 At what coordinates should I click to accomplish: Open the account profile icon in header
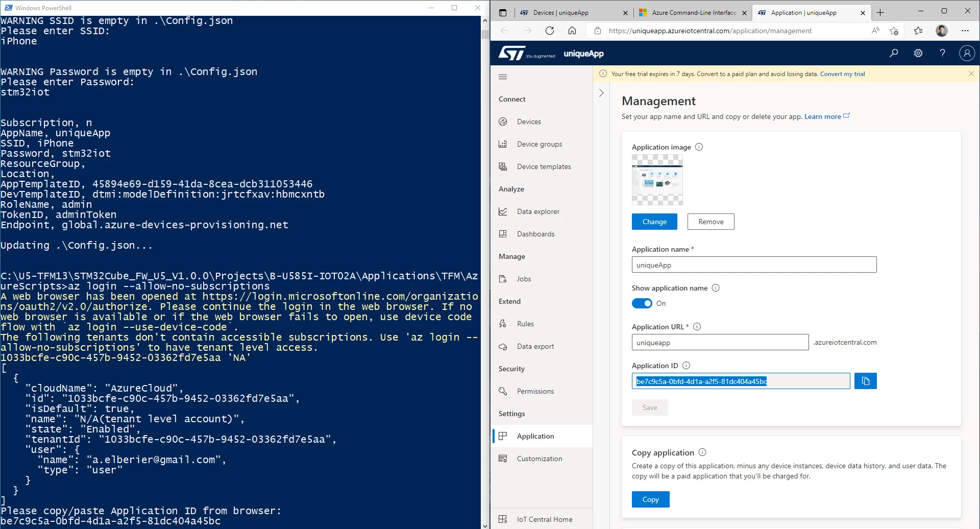(x=967, y=53)
